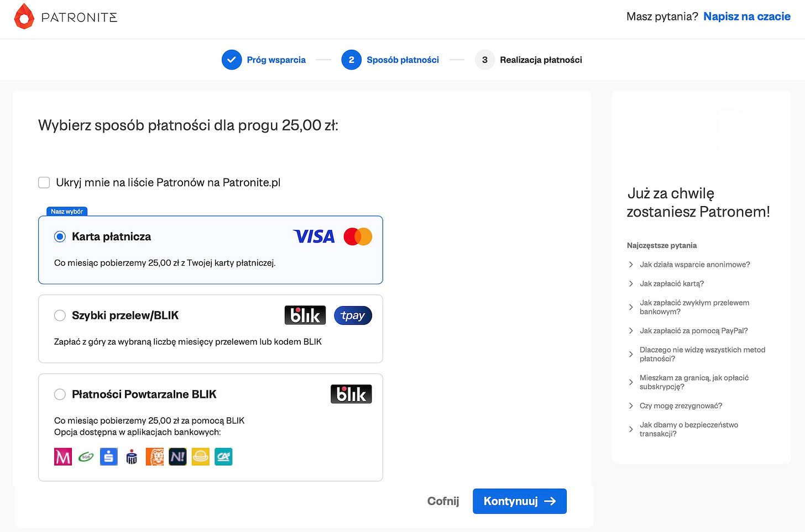Click the Mastercard logo

click(x=358, y=236)
